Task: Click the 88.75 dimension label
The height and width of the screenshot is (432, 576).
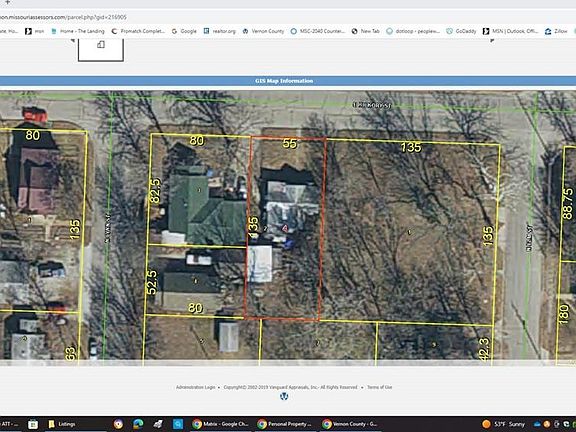Action: (568, 204)
